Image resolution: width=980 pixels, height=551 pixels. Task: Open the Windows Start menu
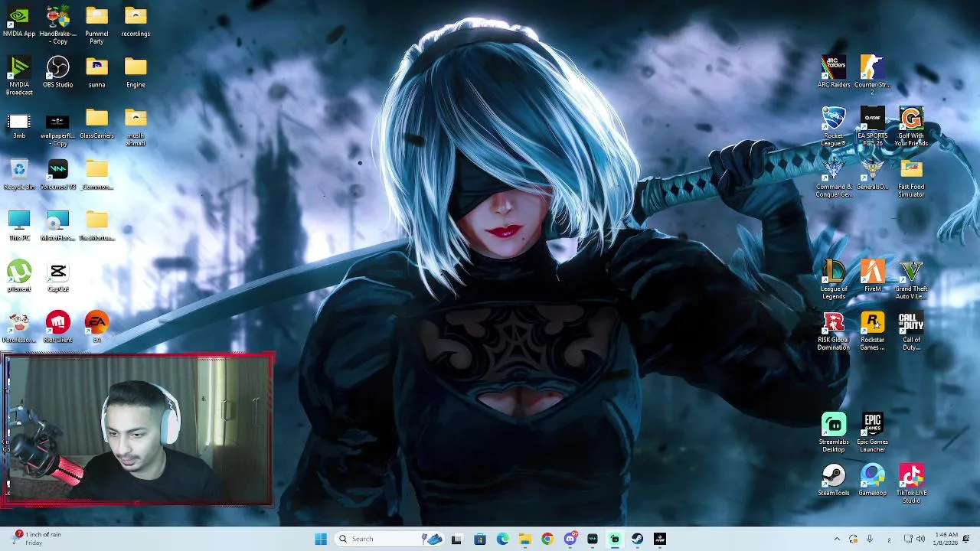tap(321, 539)
